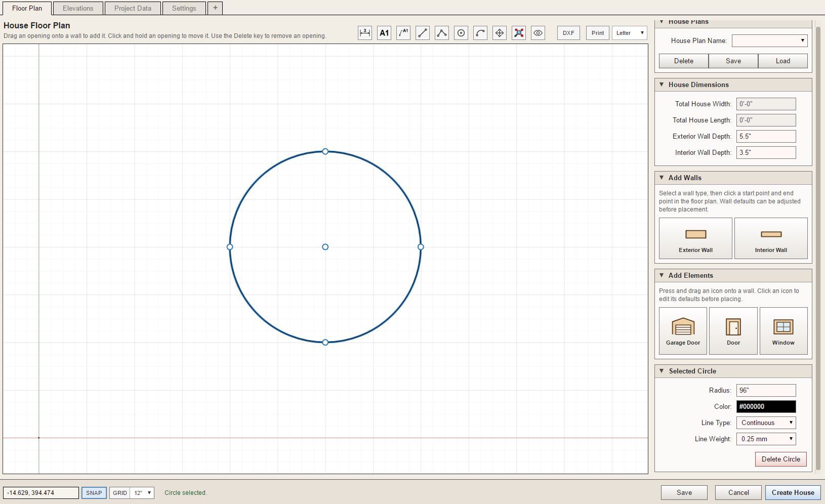Viewport: 825px width, 504px height.
Task: Collapse the House Dimensions section
Action: 662,85
